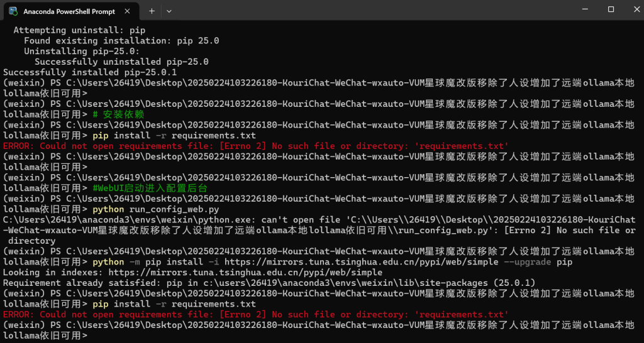Expand the new tab profile dropdown
The image size is (644, 343).
click(169, 11)
